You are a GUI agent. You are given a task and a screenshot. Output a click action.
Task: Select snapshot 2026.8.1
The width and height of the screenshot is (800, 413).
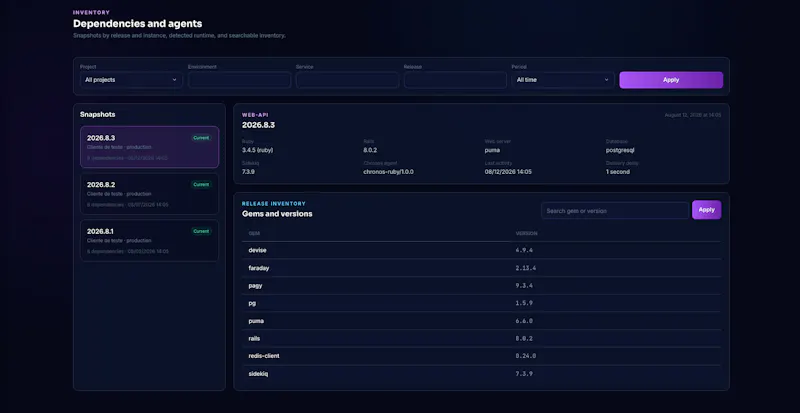coord(149,240)
